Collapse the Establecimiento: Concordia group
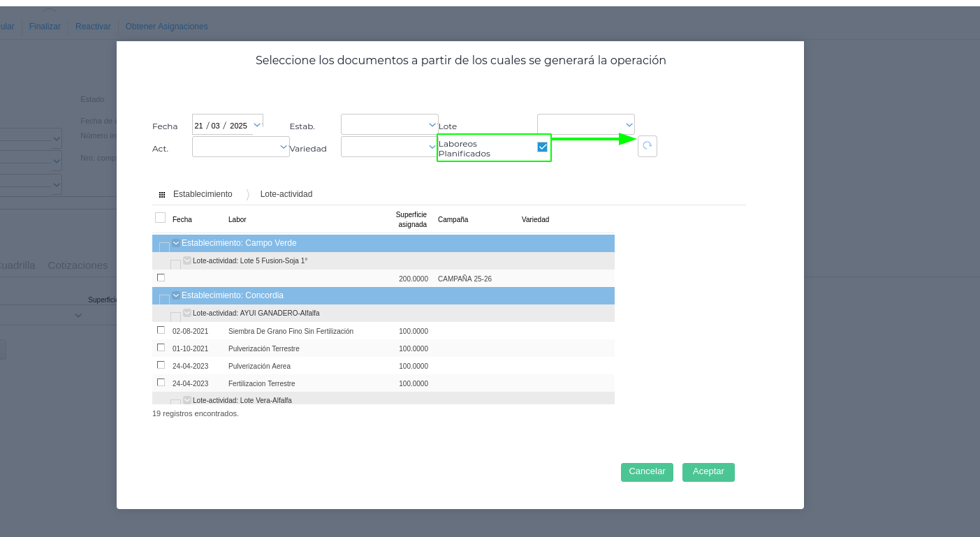This screenshot has height=537, width=980. [176, 295]
